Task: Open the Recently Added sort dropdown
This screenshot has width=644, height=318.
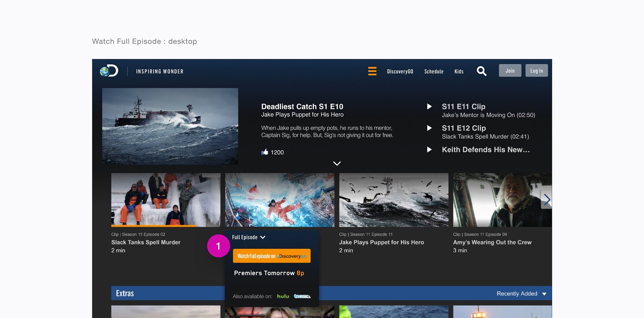Action: point(521,293)
